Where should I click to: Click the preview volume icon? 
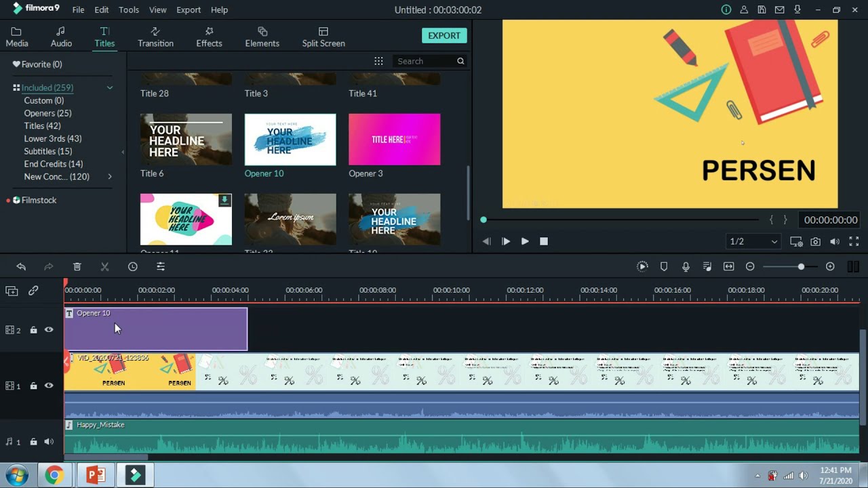[x=835, y=241]
